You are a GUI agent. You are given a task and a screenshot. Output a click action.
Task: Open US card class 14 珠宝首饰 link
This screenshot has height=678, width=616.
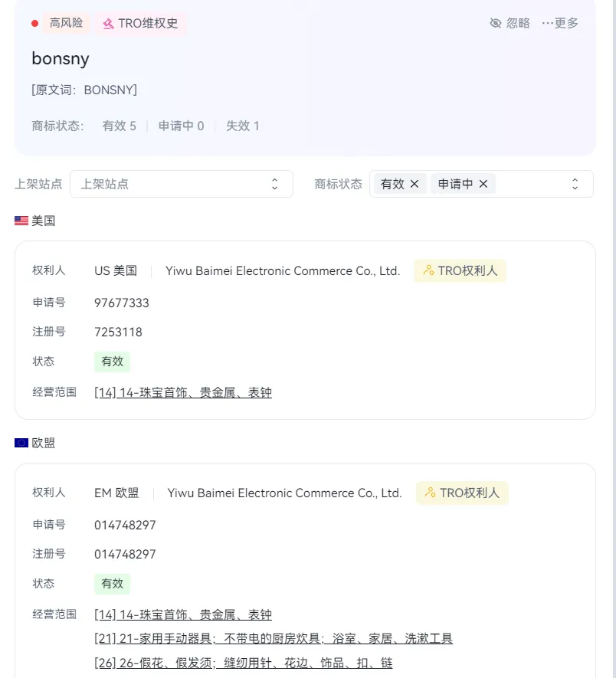[183, 392]
